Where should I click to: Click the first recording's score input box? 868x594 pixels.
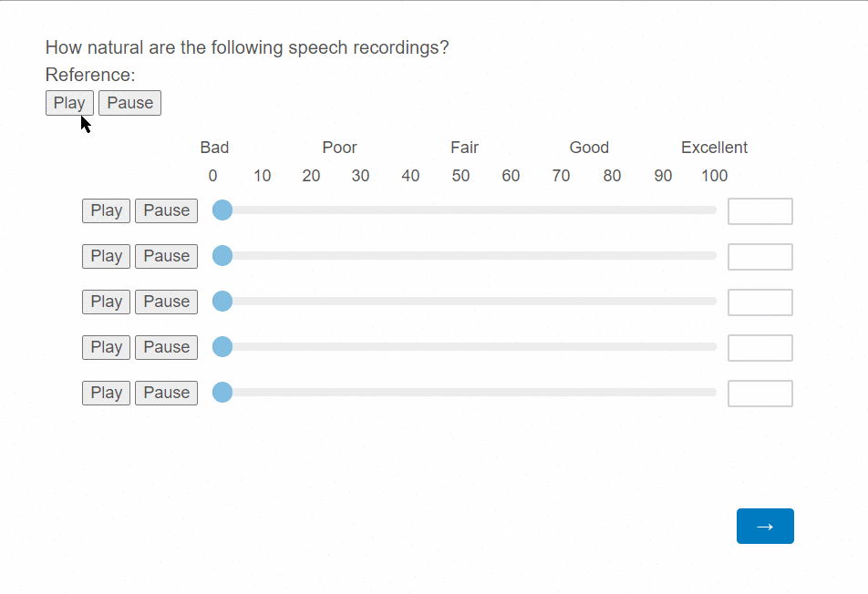[x=760, y=211]
